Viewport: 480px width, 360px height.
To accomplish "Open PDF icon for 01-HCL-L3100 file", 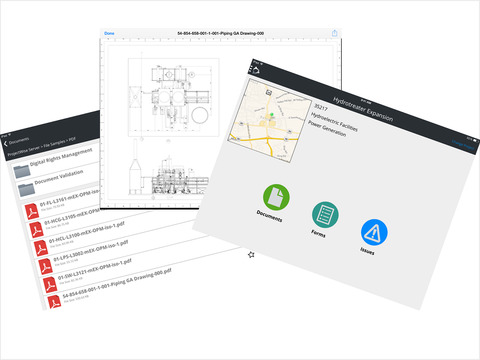I will 41,248.
